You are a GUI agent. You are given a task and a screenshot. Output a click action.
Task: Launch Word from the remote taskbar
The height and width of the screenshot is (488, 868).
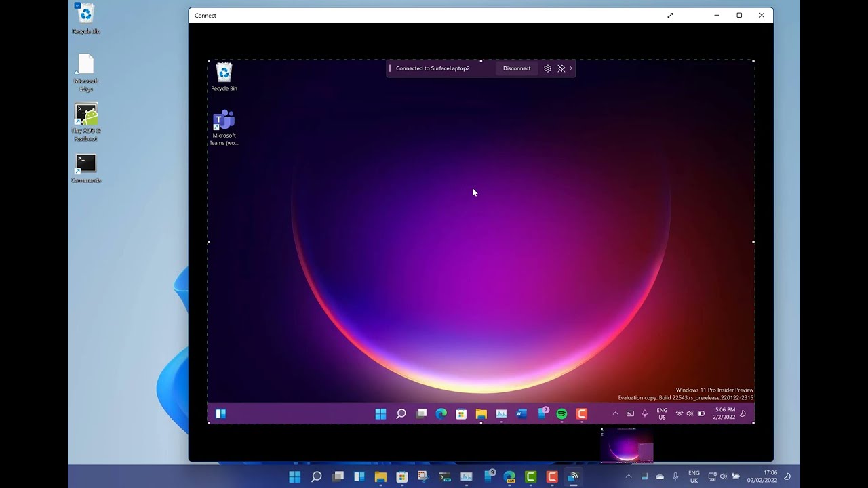click(521, 413)
